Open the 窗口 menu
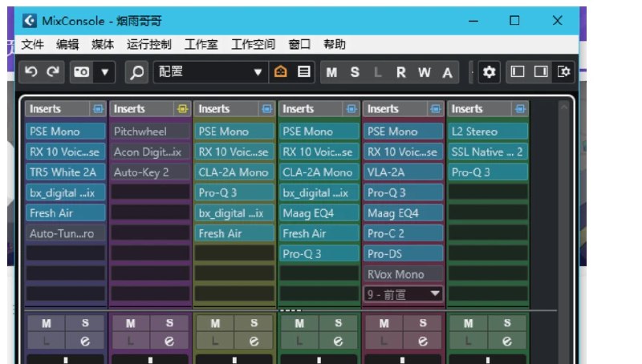This screenshot has height=364, width=642. pyautogui.click(x=299, y=44)
